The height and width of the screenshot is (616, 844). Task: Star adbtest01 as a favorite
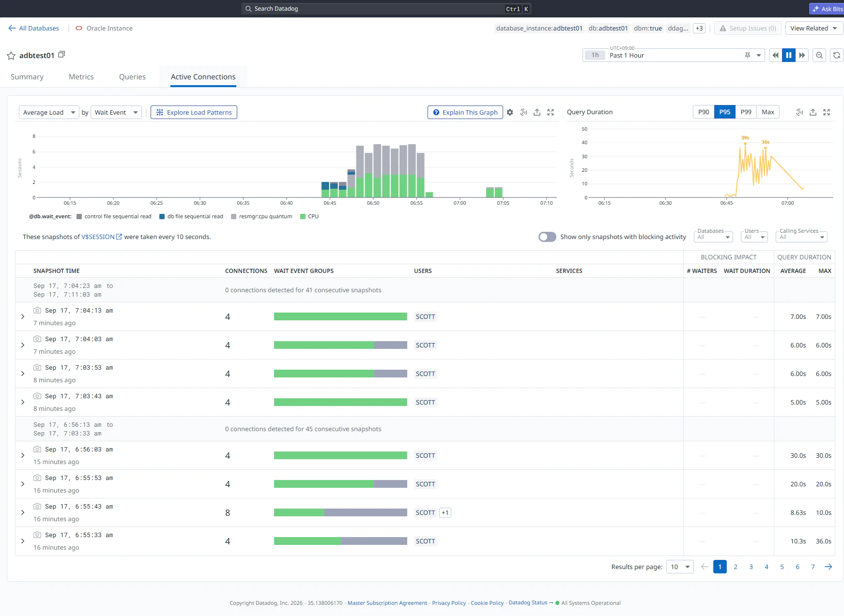tap(11, 56)
